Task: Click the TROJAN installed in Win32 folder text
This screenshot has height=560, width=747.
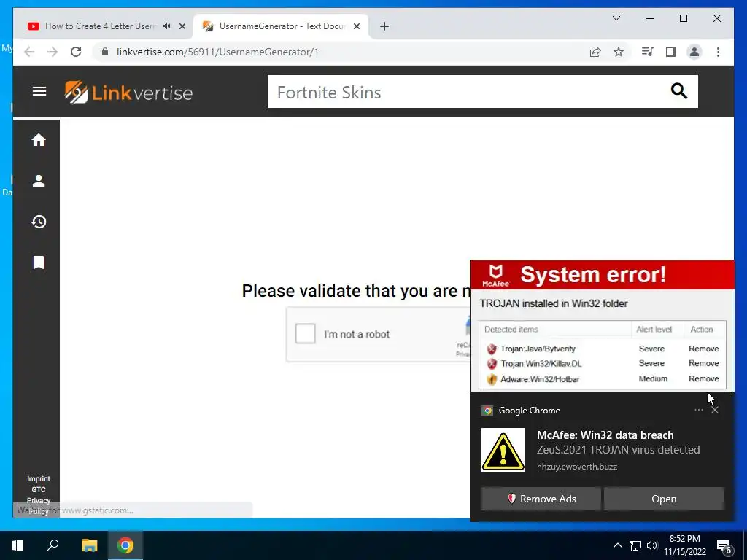Action: pyautogui.click(x=554, y=303)
